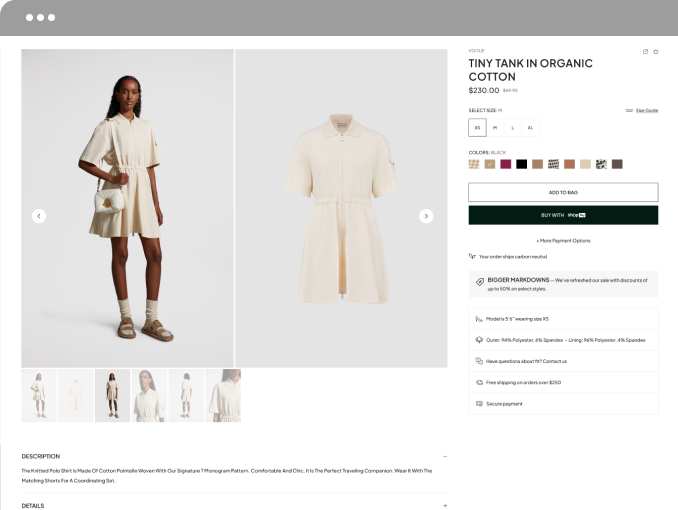Screen dimensions: 678x510
Task: Click Buy with Shop Pay button
Action: (x=563, y=215)
